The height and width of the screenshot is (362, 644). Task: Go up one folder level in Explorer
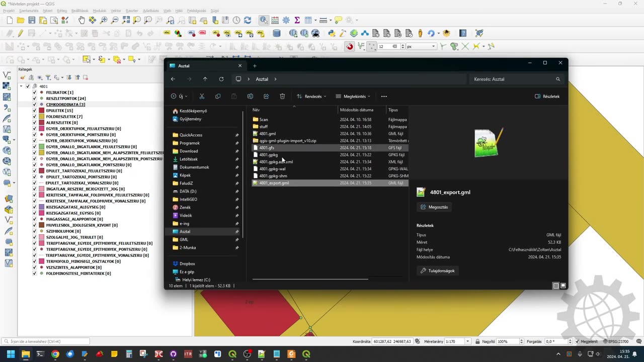click(205, 79)
